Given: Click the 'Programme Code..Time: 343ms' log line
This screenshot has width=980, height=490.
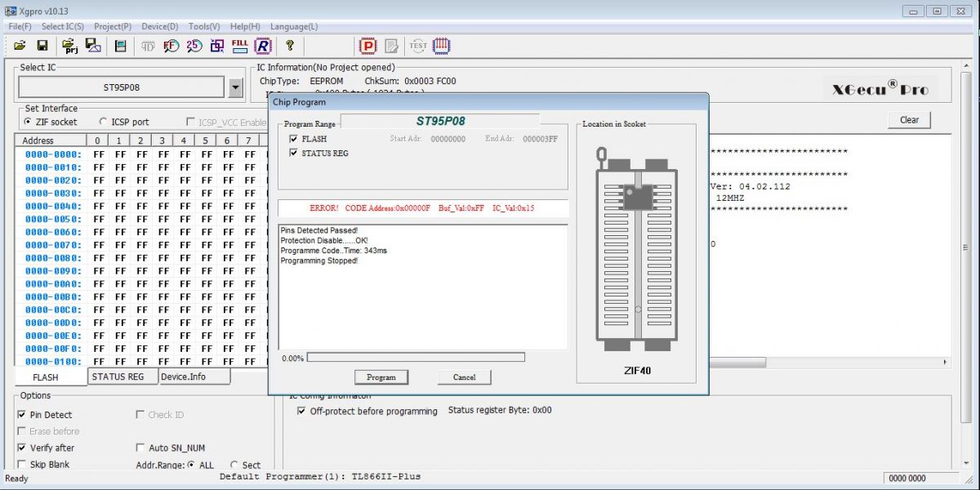Looking at the screenshot, I should [x=333, y=251].
